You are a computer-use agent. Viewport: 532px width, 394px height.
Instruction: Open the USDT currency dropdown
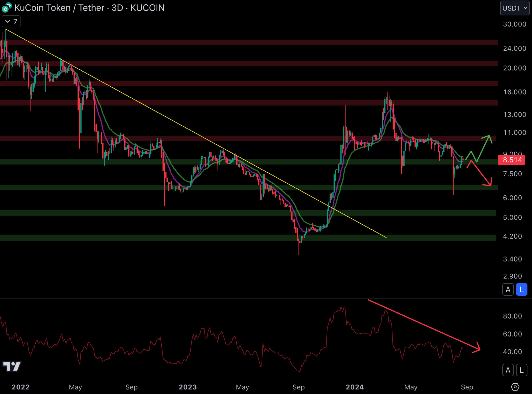(515, 8)
